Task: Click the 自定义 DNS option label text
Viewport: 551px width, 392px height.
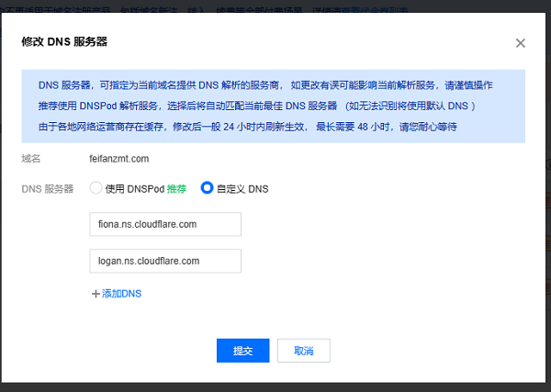Action: click(x=242, y=189)
